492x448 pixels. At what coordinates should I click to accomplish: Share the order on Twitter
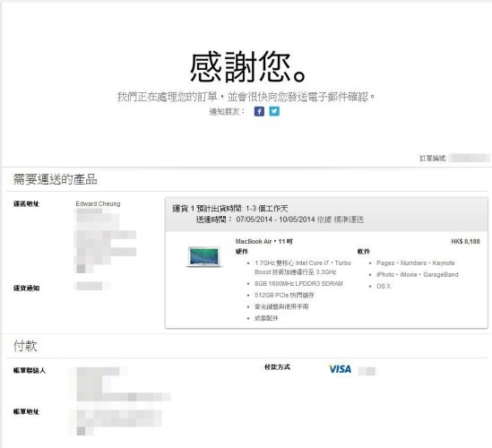coord(274,111)
